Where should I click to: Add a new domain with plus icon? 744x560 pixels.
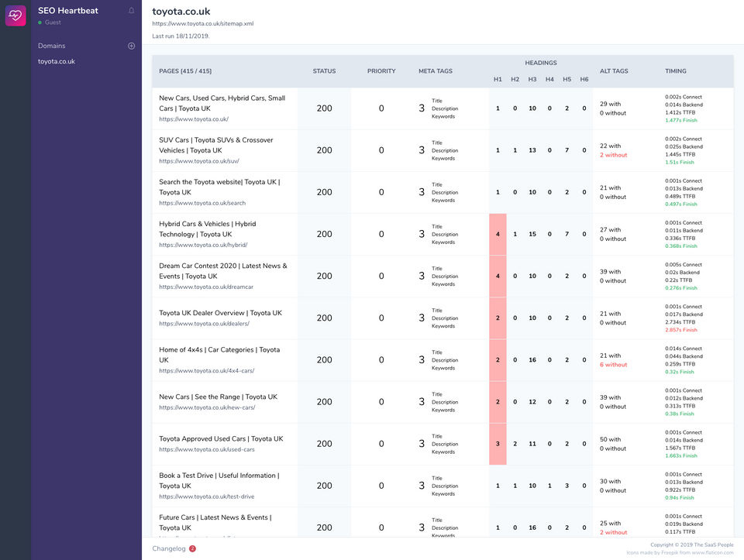point(132,46)
